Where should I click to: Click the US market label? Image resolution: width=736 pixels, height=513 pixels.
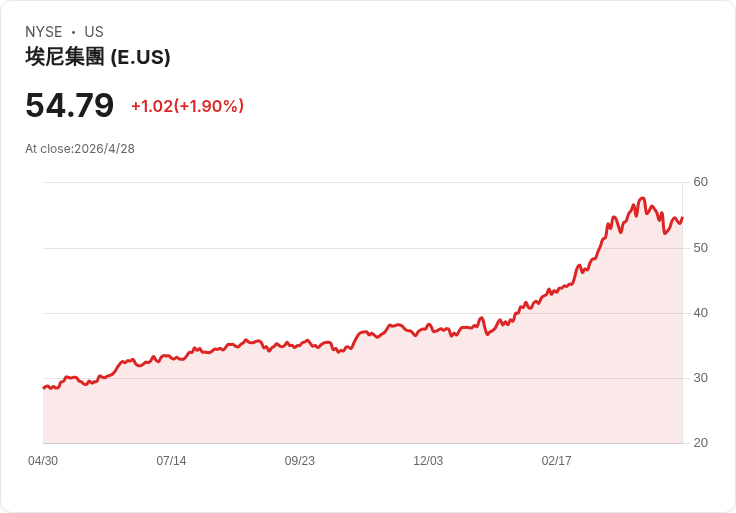[94, 31]
